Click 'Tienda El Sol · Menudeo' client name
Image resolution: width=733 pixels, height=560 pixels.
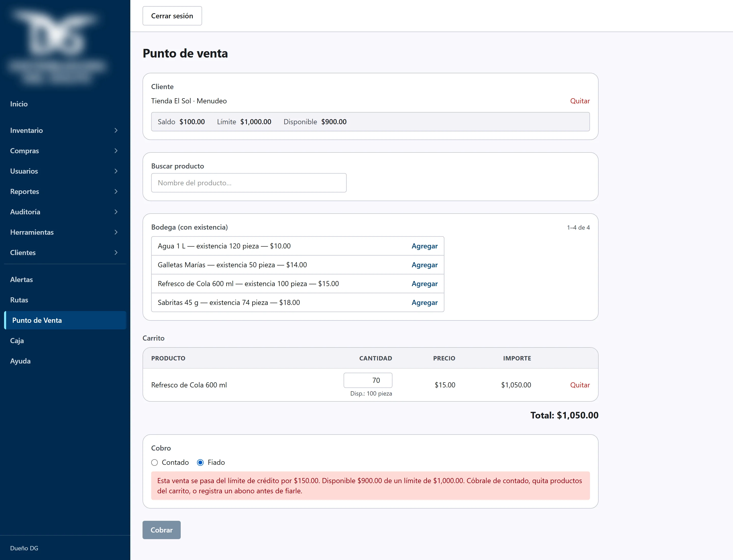coord(189,101)
